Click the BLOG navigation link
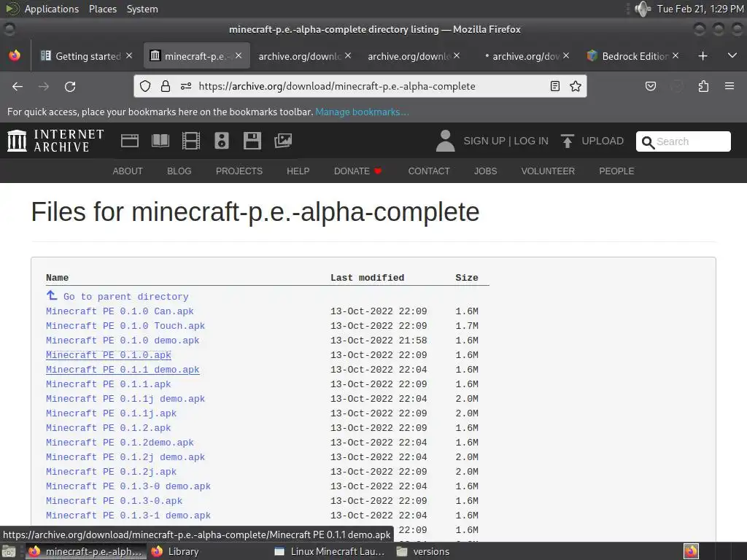The image size is (747, 560). [x=179, y=171]
